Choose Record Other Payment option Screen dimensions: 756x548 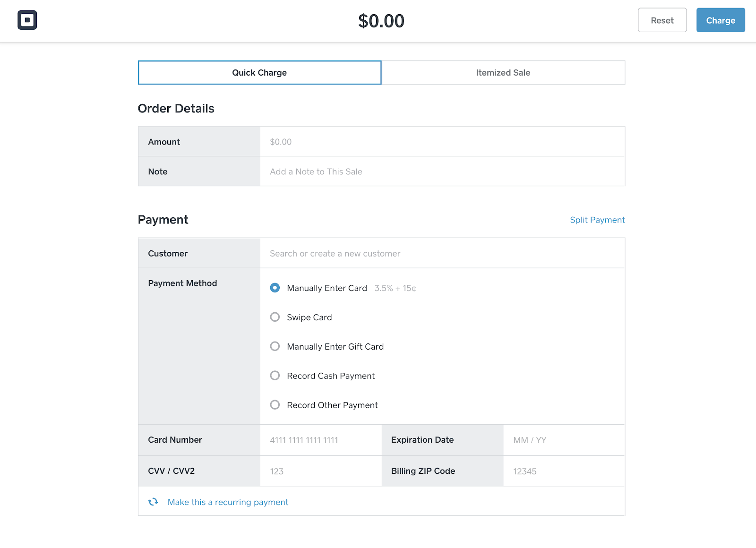275,405
